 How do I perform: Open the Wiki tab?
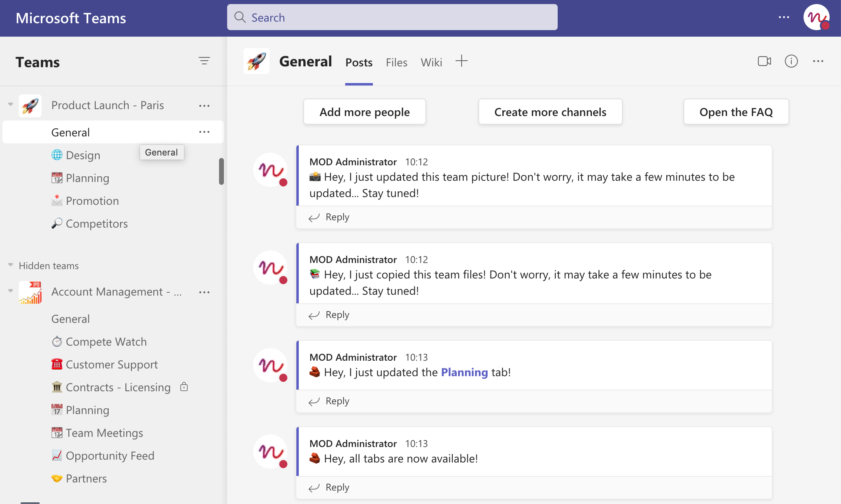click(x=431, y=62)
